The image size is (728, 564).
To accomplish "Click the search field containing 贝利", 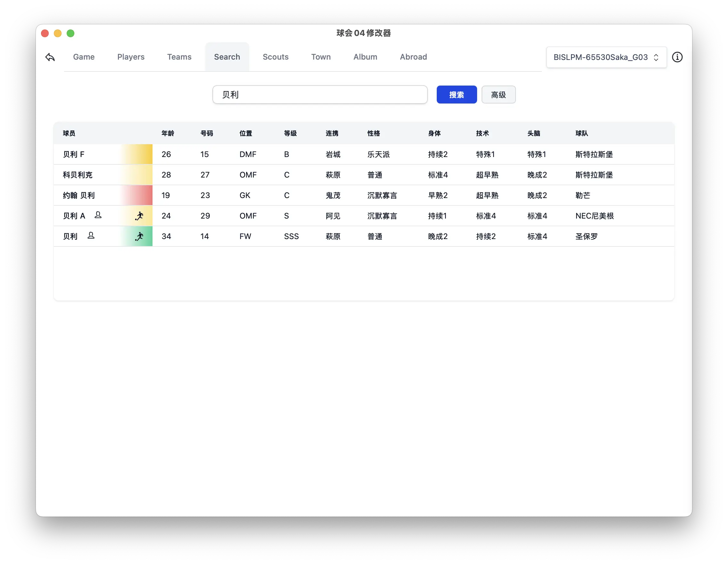I will pyautogui.click(x=320, y=94).
